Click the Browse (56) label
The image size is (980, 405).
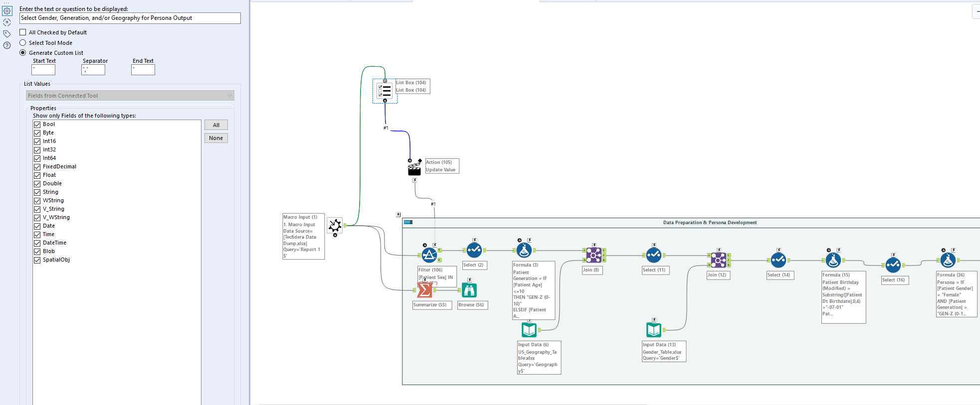(x=472, y=305)
